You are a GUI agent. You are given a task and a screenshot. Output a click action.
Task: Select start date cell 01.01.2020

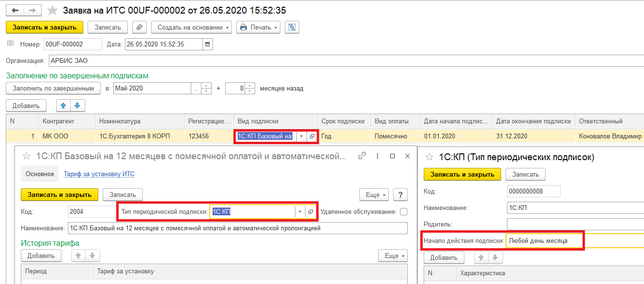tap(456, 136)
